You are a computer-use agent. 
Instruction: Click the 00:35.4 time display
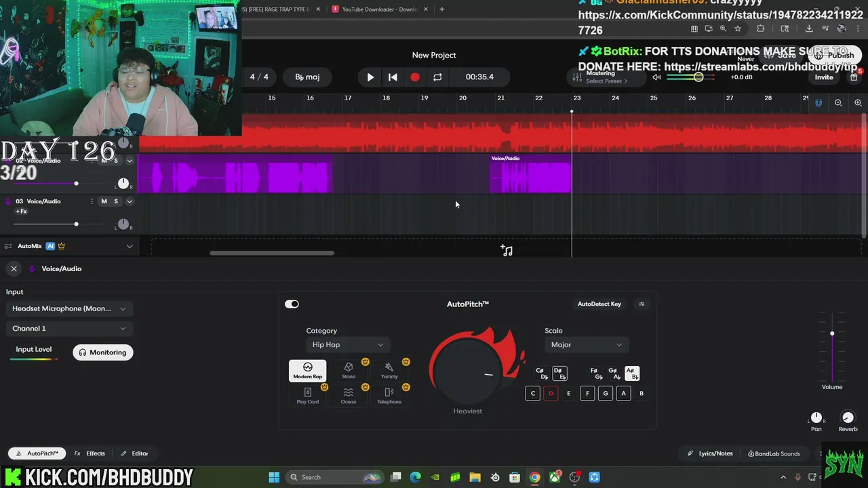(479, 77)
